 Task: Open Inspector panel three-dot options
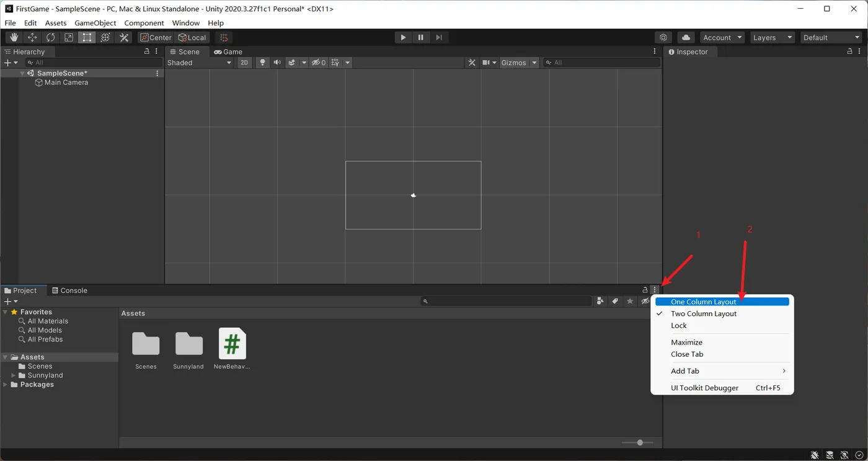(859, 51)
